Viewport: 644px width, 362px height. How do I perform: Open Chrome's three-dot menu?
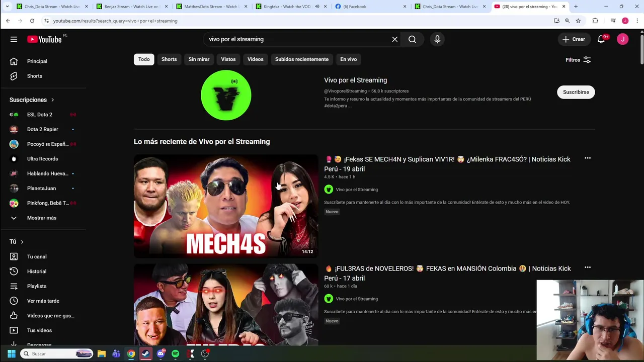click(x=637, y=21)
